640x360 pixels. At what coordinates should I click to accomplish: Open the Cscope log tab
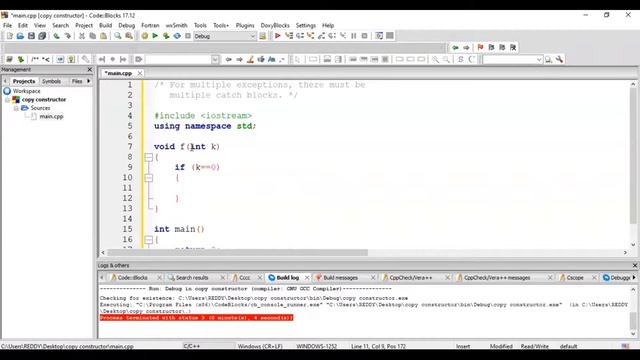point(575,278)
